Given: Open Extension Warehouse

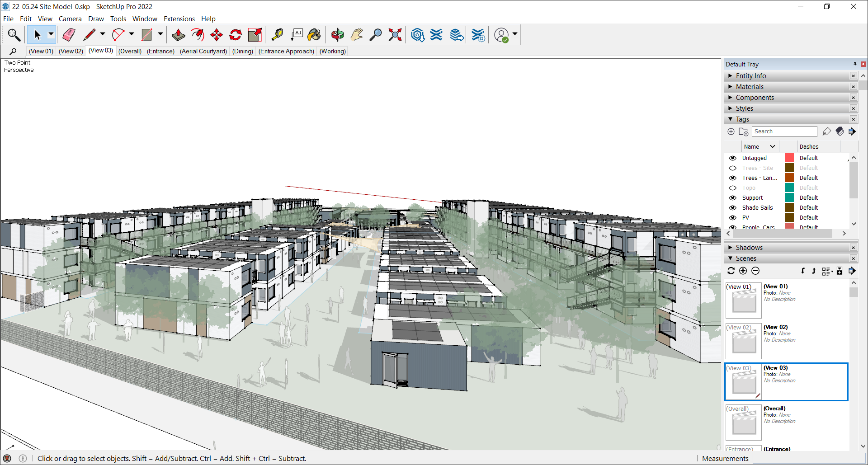Looking at the screenshot, I should (436, 35).
